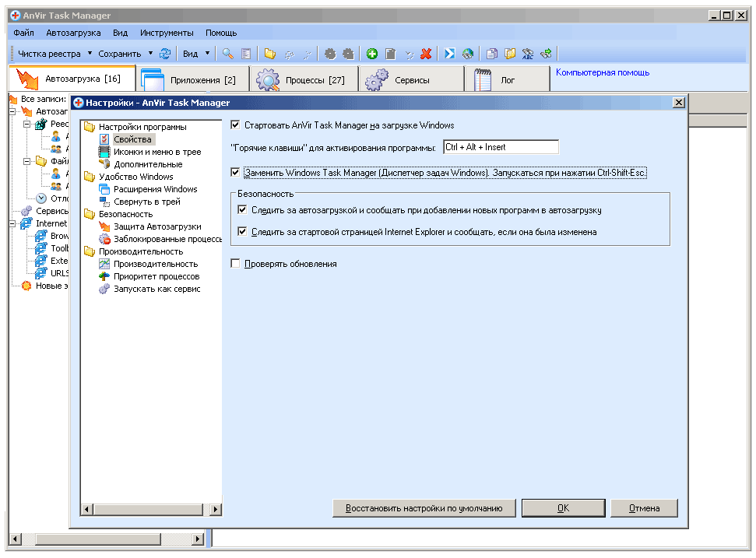Open the Чистка реестра dropdown arrow

pyautogui.click(x=90, y=54)
